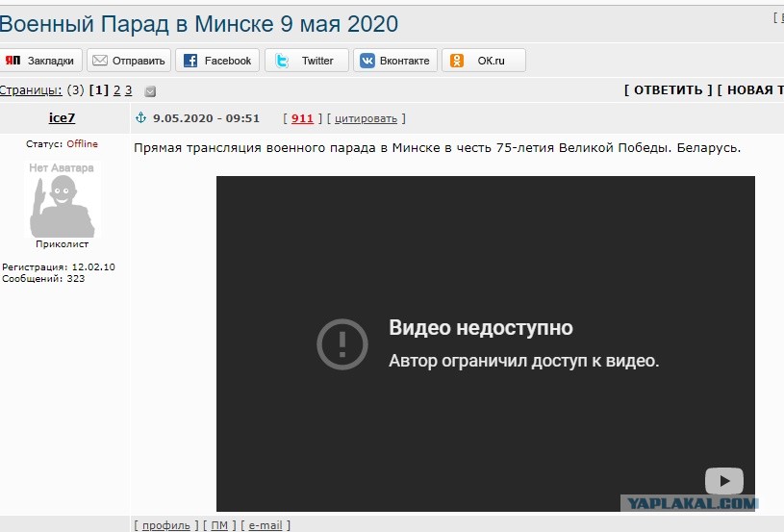Viewport: 784px width, 532px height.
Task: Click the 911 post rating link
Action: click(302, 118)
